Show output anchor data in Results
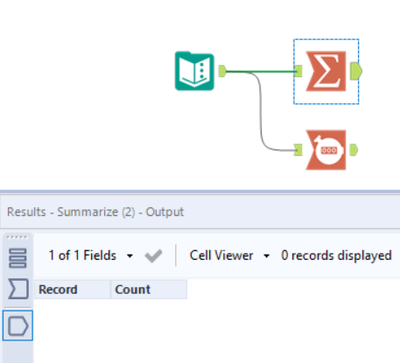This screenshot has width=400, height=363. pyautogui.click(x=18, y=326)
